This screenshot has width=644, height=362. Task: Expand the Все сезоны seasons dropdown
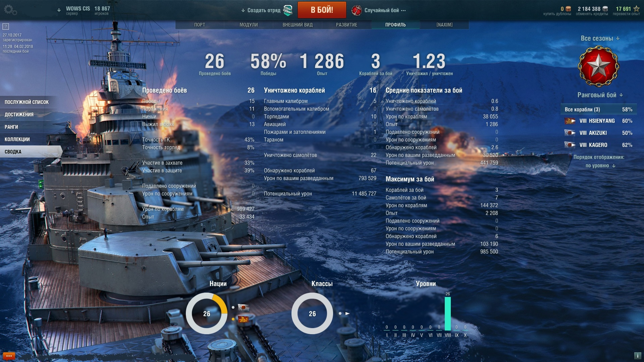pyautogui.click(x=600, y=38)
